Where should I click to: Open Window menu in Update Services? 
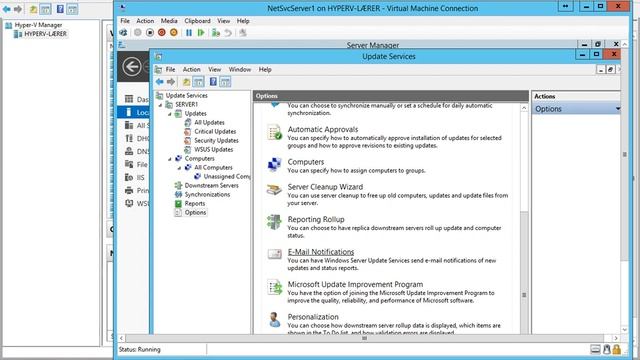pos(240,69)
